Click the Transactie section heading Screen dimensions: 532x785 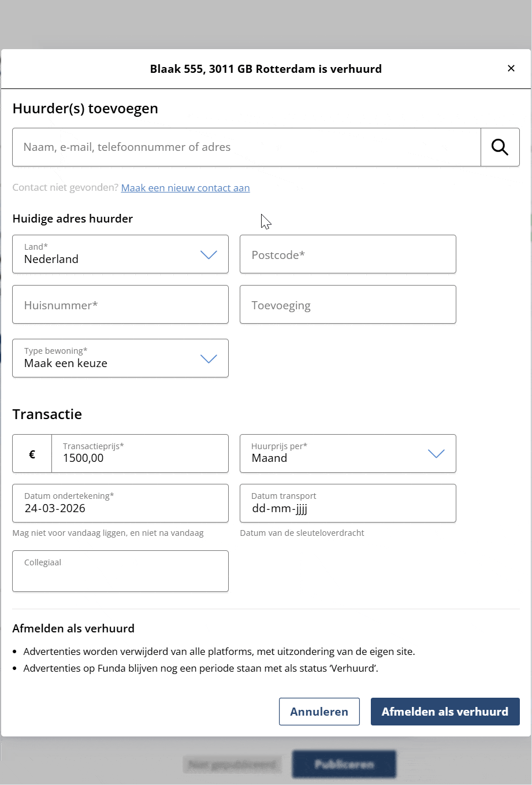(x=47, y=414)
